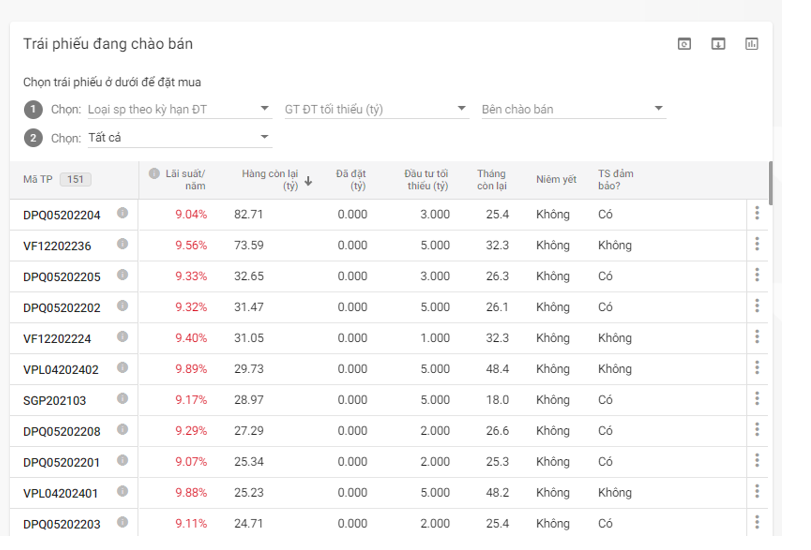Open info icon for DPQ05202202
This screenshot has width=811, height=550.
[x=123, y=306]
